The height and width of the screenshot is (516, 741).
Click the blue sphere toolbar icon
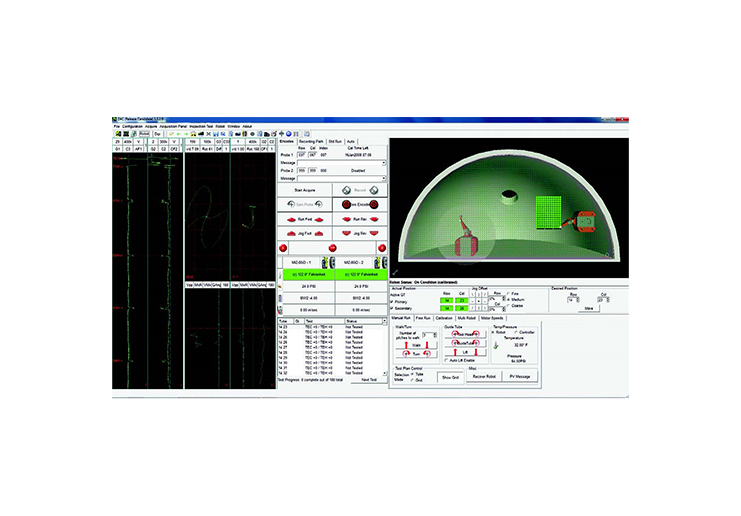288,134
